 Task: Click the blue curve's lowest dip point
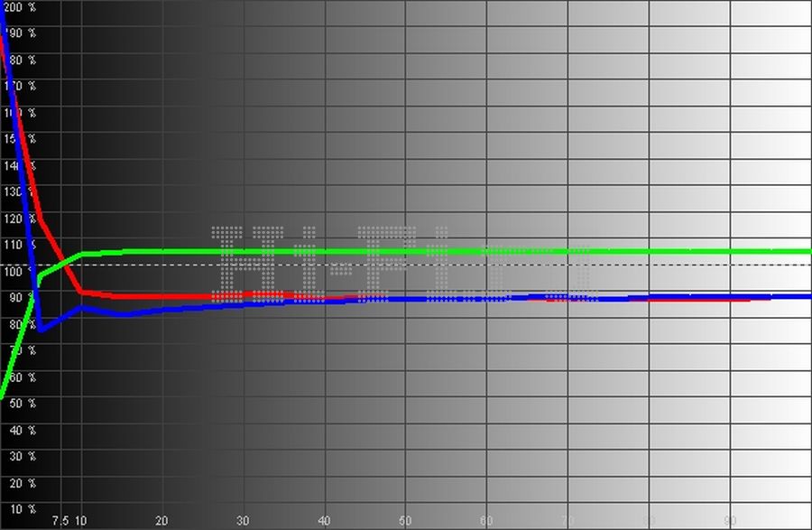point(41,330)
